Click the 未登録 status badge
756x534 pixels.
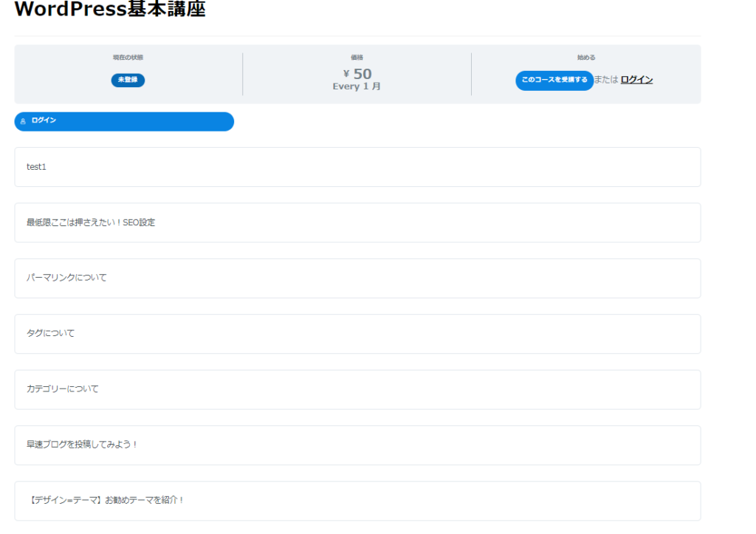click(x=128, y=80)
